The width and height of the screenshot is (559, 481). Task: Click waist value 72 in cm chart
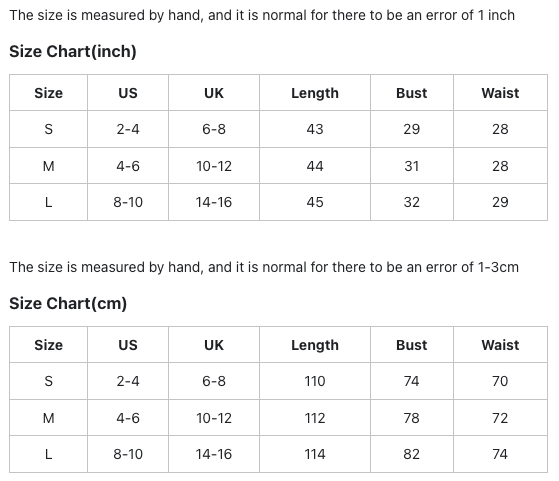tap(500, 418)
